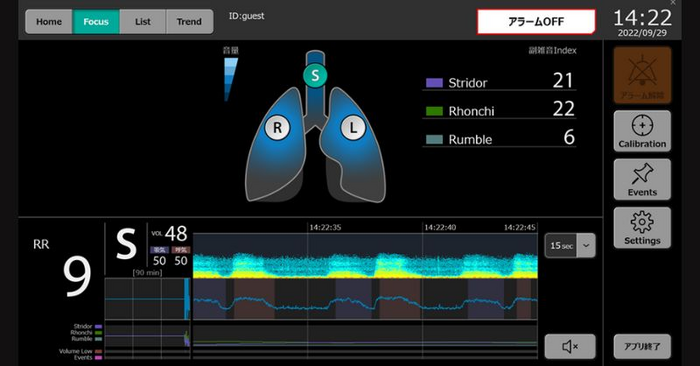Viewport: 700px width, 366px height.
Task: Open Calibration with the crosshair icon
Action: pyautogui.click(x=642, y=131)
